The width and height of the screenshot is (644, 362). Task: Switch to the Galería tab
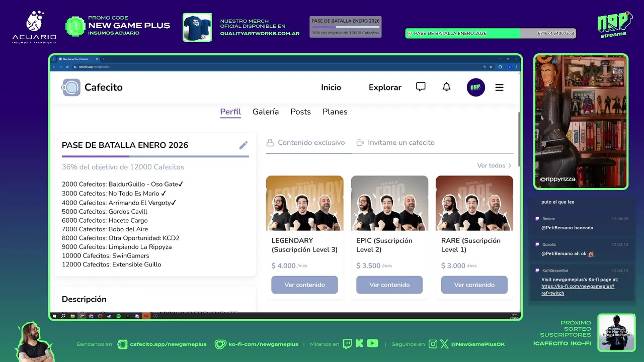[266, 112]
